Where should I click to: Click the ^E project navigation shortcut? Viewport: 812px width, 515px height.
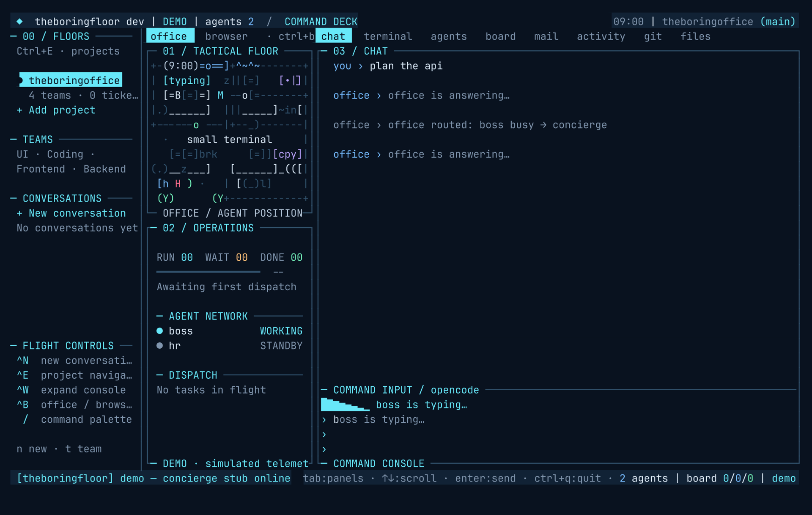(x=74, y=375)
